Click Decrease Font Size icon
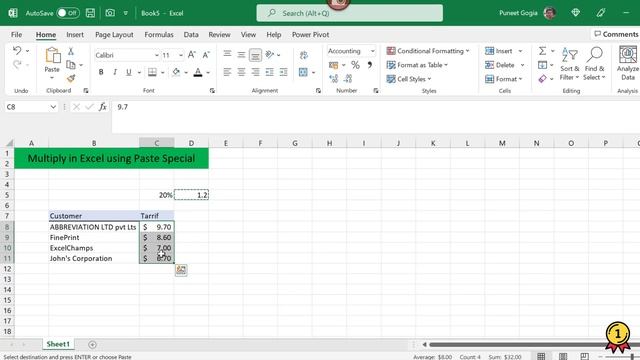 (206, 55)
